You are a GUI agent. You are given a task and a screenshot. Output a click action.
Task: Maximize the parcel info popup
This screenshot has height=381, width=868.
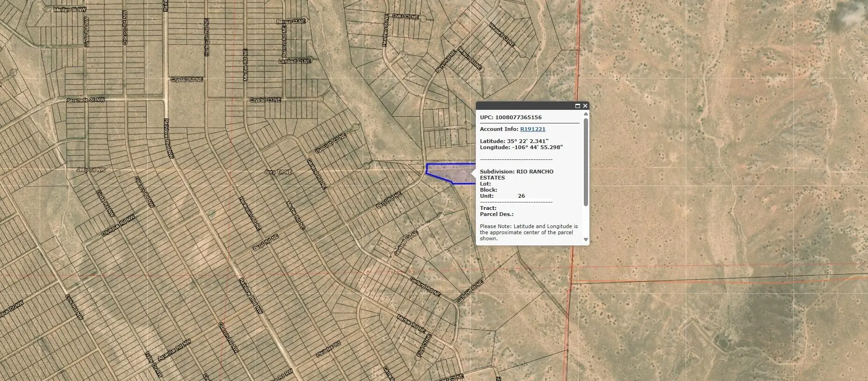[578, 106]
